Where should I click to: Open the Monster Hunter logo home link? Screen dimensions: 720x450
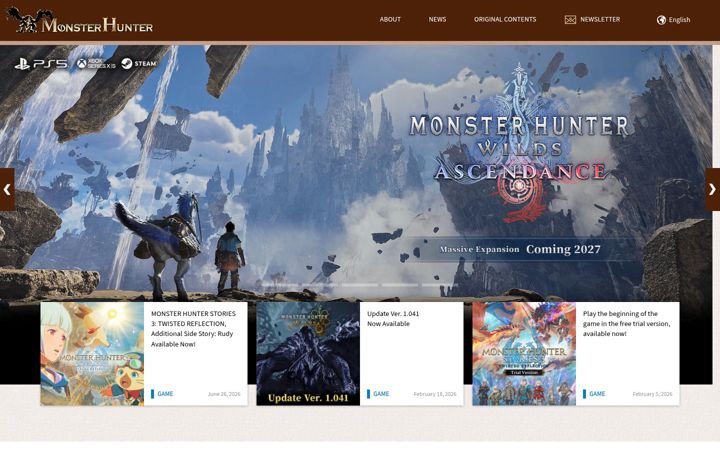pyautogui.click(x=79, y=21)
